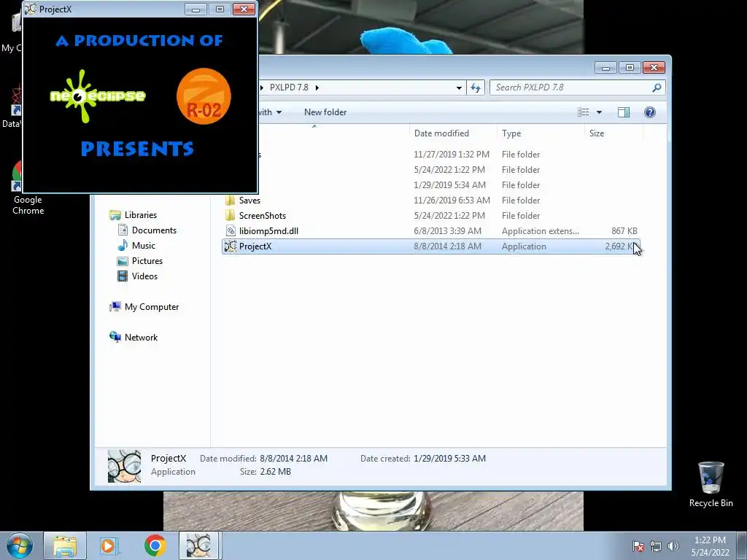This screenshot has height=560, width=747.
Task: Change view with the view icon
Action: point(583,112)
